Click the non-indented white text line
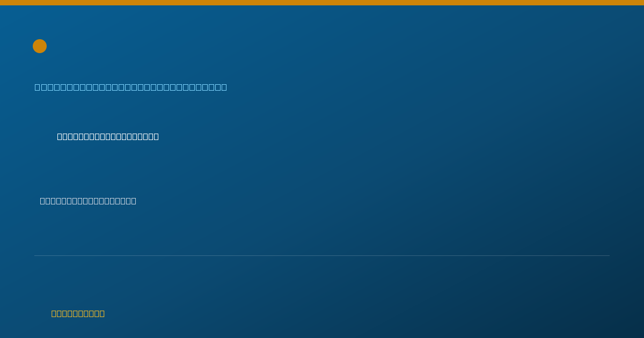This screenshot has width=644, height=338. (x=88, y=201)
